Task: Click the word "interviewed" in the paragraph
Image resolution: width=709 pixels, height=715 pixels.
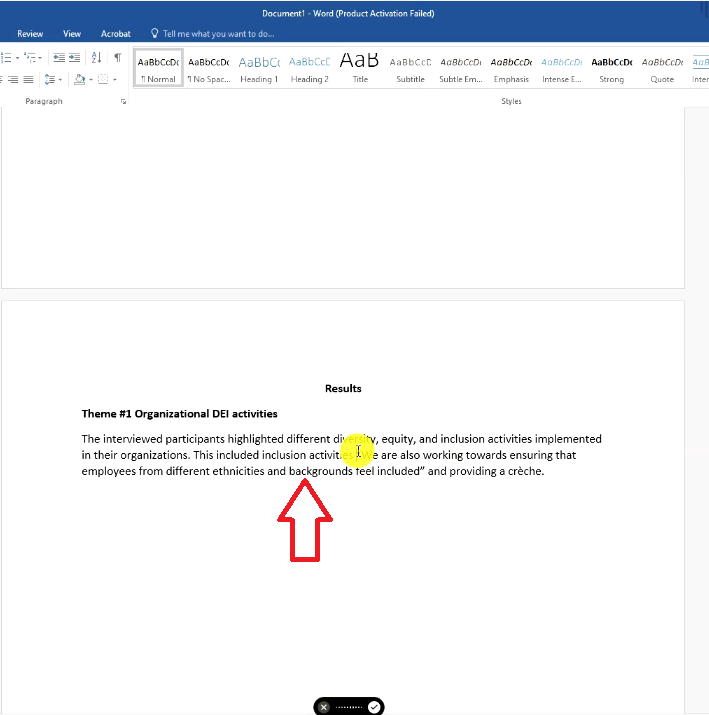Action: pos(133,439)
